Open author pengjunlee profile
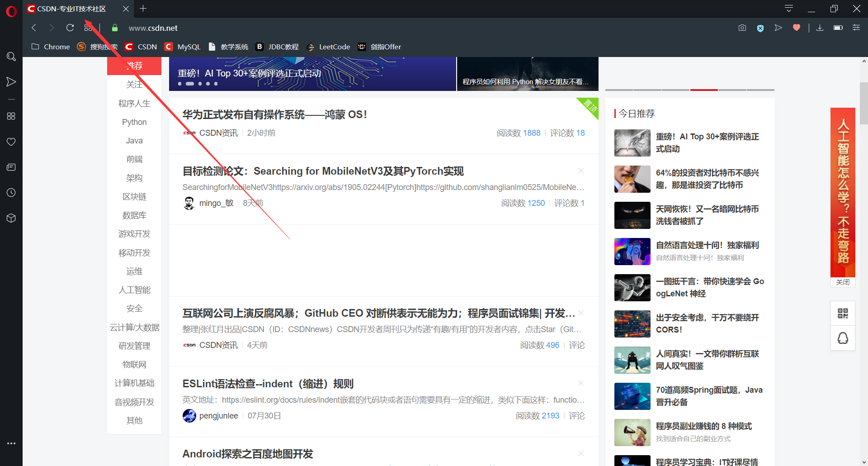 [218, 416]
